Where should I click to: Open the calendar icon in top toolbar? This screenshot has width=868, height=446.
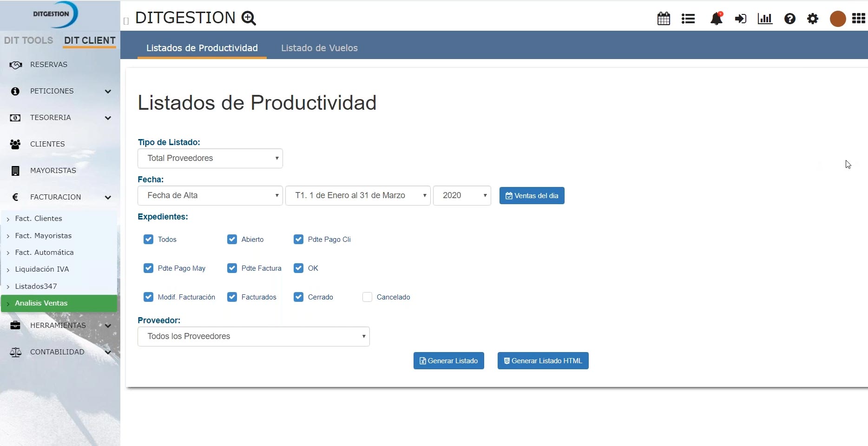pyautogui.click(x=664, y=19)
